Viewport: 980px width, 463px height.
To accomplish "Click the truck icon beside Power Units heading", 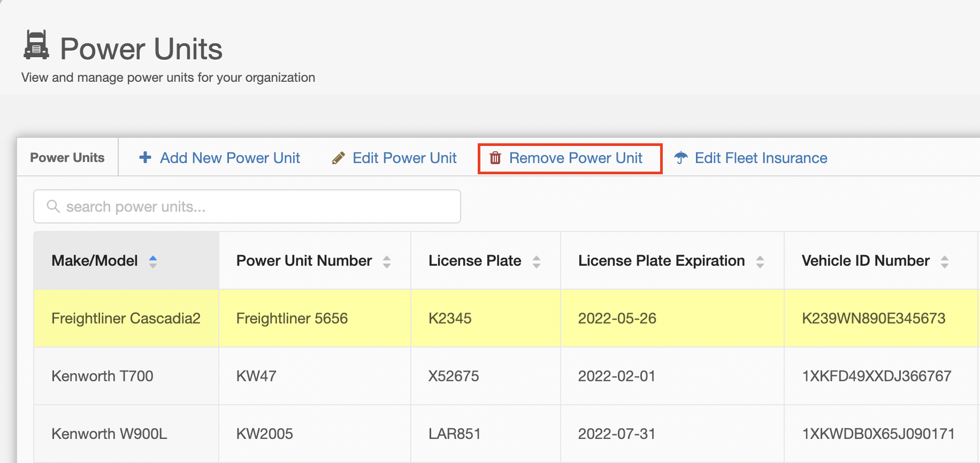I will [36, 44].
